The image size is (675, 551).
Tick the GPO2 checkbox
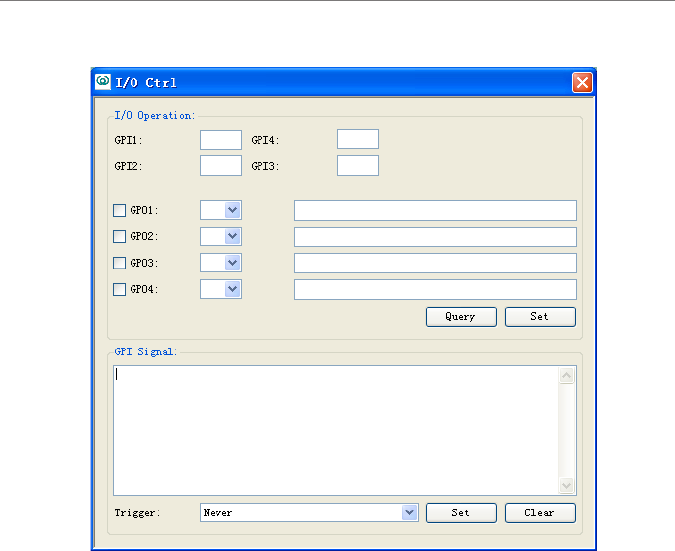coord(119,236)
